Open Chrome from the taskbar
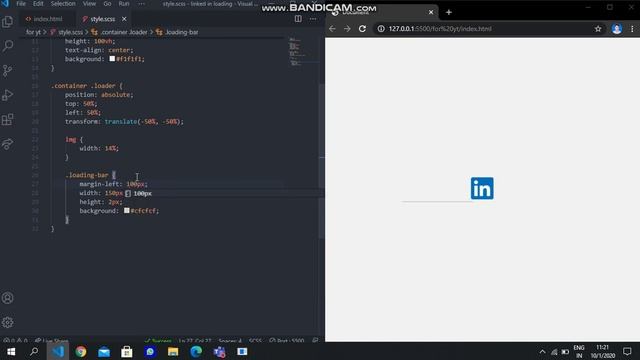 tap(81, 351)
